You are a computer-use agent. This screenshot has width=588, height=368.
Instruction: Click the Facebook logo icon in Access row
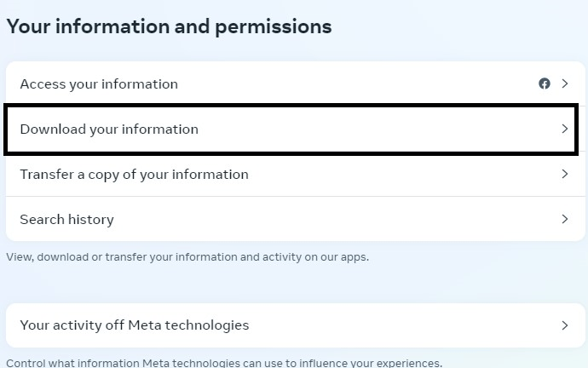545,83
